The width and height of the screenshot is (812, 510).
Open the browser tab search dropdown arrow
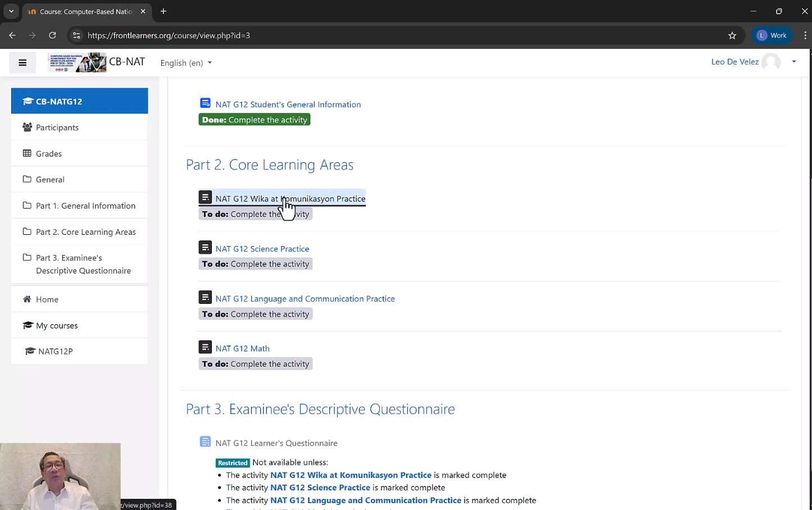click(x=11, y=11)
